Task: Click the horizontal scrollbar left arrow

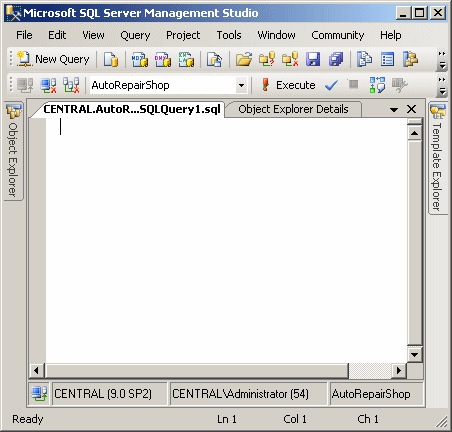Action: (36, 370)
